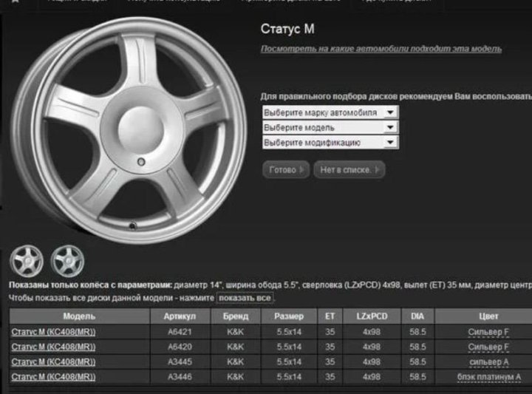This screenshot has height=394, width=532.
Task: Open the Статус М link in row A3445
Action: (53, 361)
